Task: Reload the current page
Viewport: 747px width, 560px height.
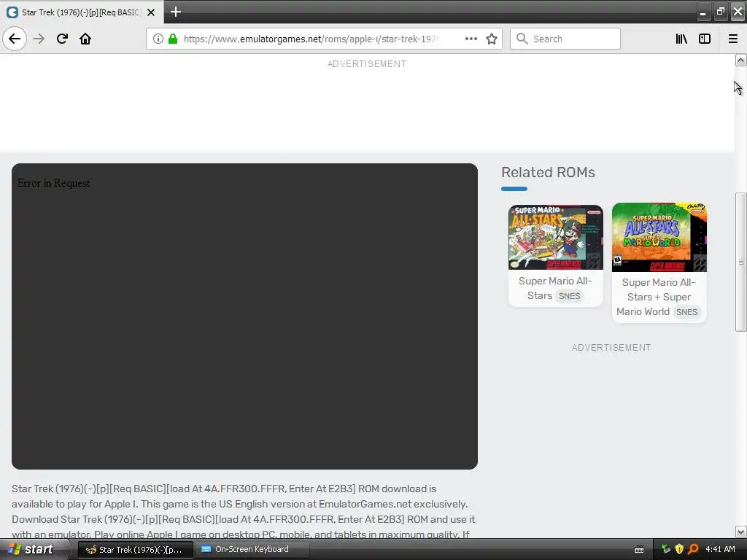Action: pyautogui.click(x=62, y=39)
